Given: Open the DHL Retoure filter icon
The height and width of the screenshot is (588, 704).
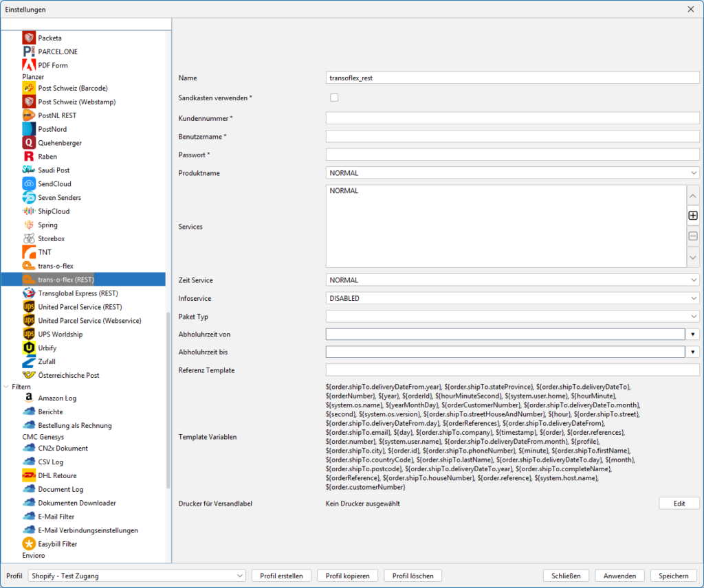Looking at the screenshot, I should (x=29, y=475).
